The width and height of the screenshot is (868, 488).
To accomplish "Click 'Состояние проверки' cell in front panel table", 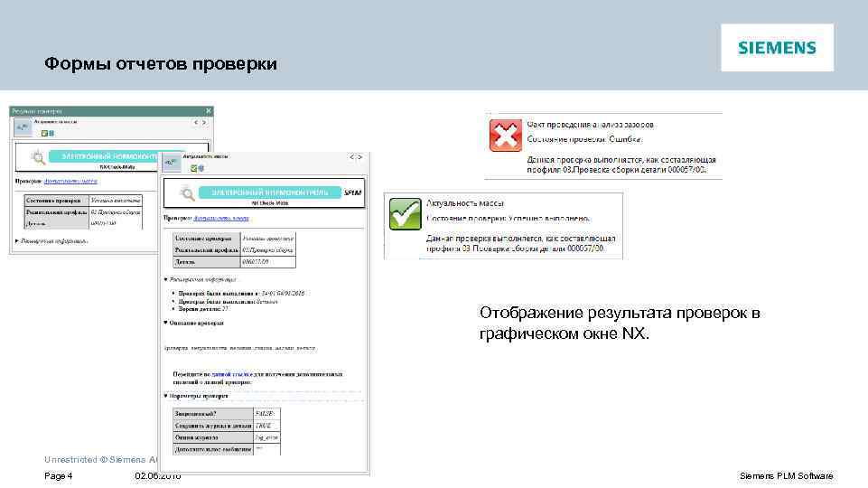I will point(207,239).
